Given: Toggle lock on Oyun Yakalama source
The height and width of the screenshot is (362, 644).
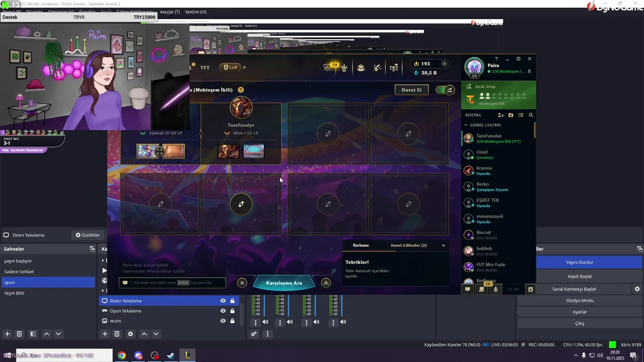Looking at the screenshot, I should point(232,311).
